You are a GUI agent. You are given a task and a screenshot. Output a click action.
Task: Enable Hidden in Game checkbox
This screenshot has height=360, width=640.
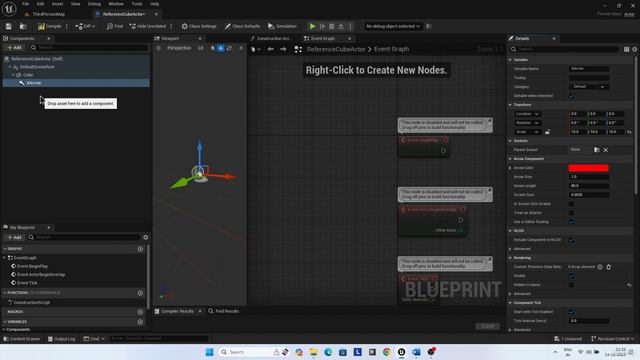pos(571,285)
